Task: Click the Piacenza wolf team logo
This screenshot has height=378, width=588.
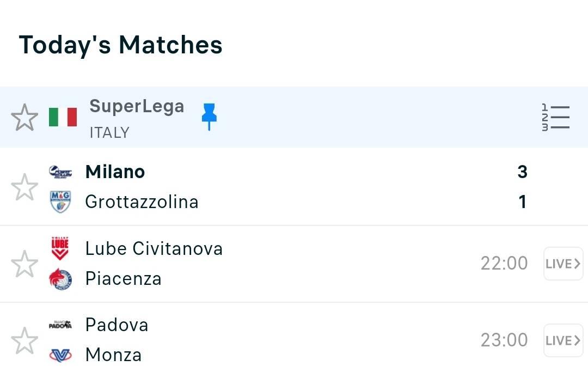Action: 60,279
